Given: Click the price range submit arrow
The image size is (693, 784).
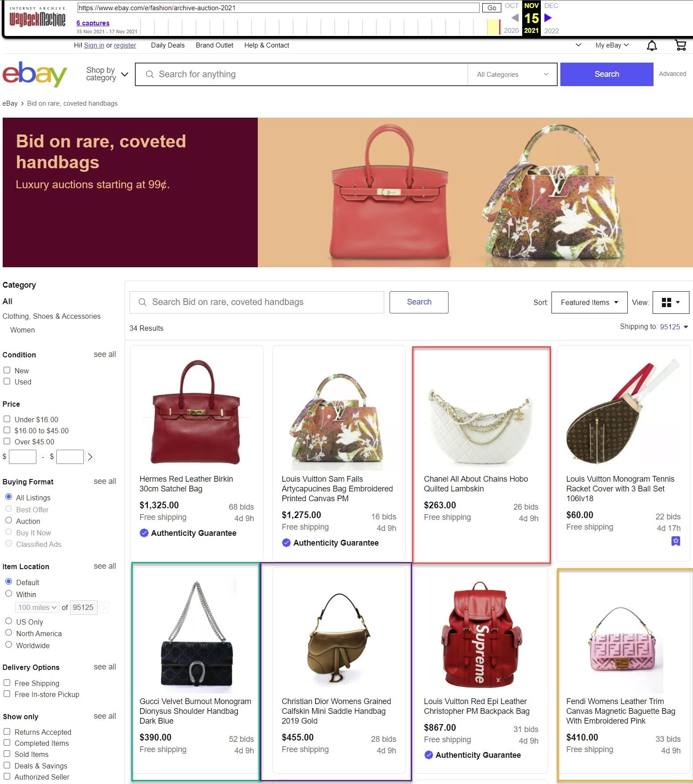Looking at the screenshot, I should pyautogui.click(x=90, y=456).
